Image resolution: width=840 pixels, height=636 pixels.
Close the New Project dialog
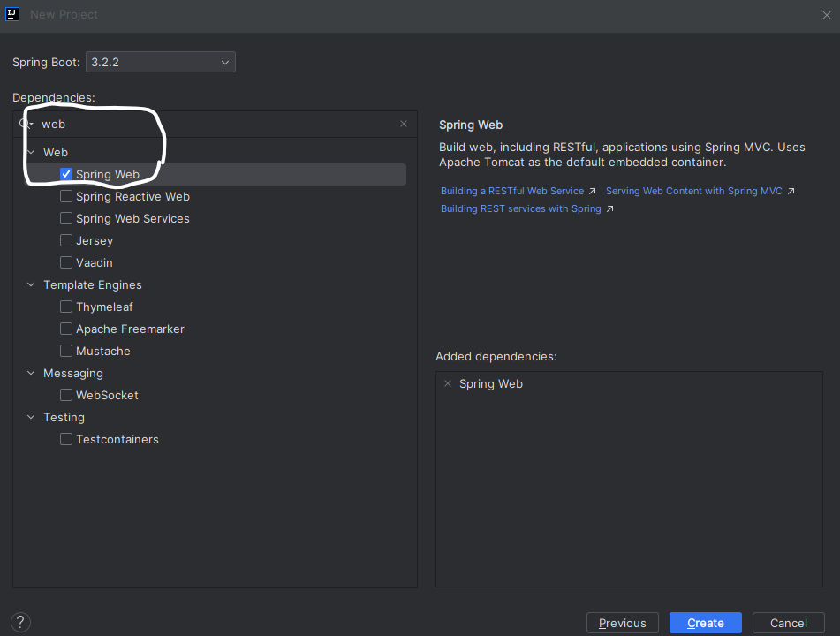pyautogui.click(x=827, y=15)
